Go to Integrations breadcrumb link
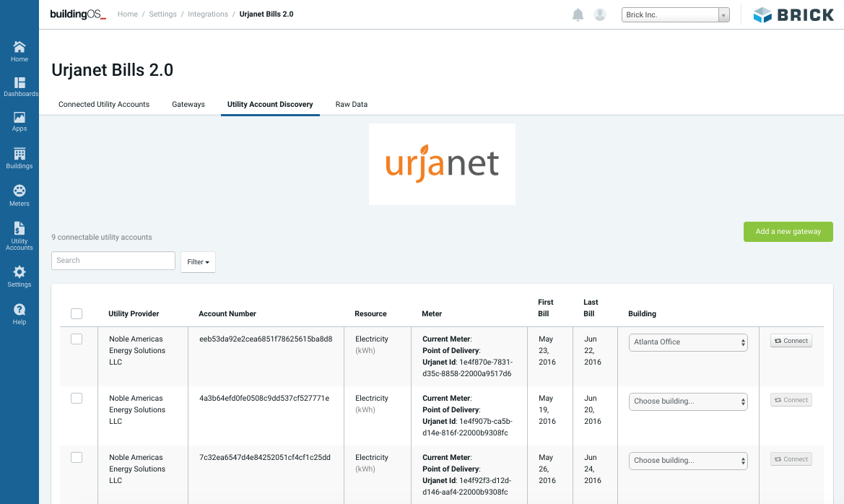844x504 pixels. tap(208, 14)
